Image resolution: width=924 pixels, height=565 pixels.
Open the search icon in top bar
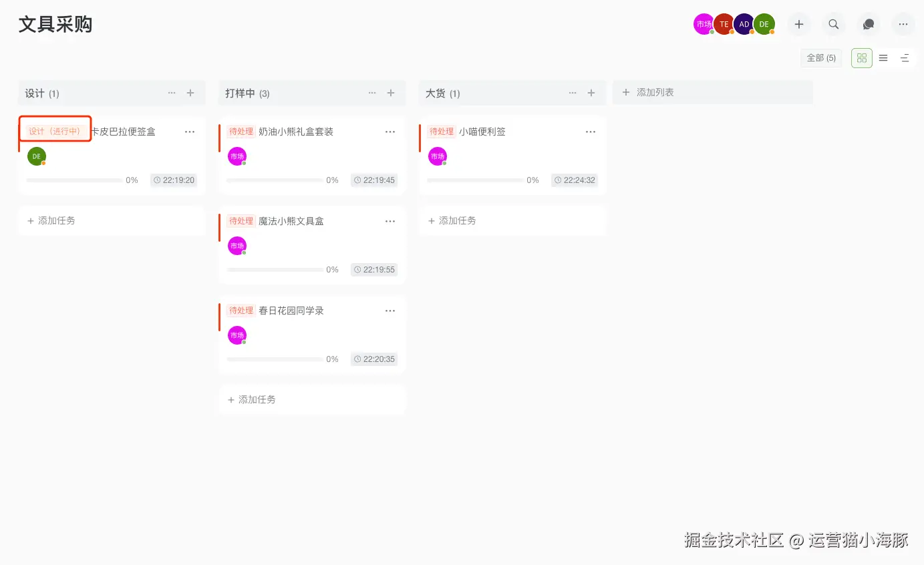click(834, 24)
